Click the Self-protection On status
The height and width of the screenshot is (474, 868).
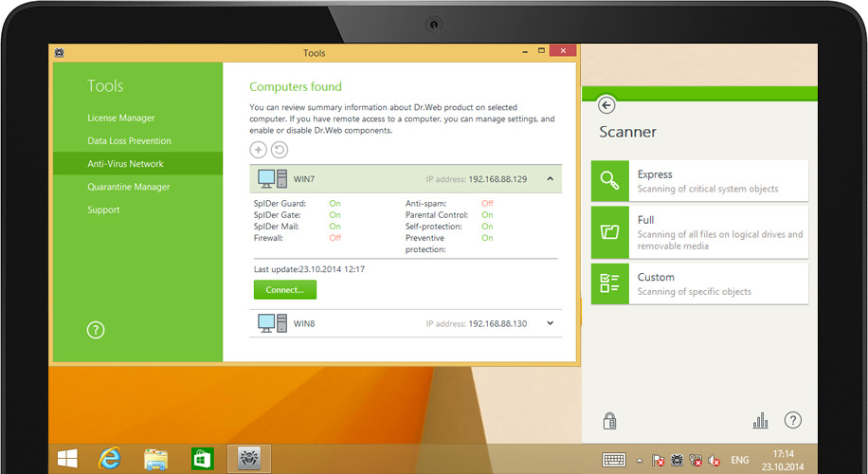click(x=487, y=226)
